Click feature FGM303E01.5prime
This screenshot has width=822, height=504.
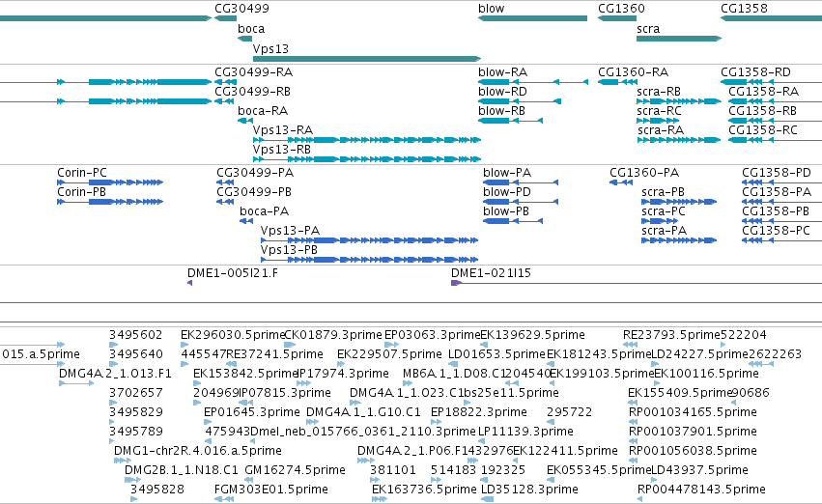coord(224,499)
